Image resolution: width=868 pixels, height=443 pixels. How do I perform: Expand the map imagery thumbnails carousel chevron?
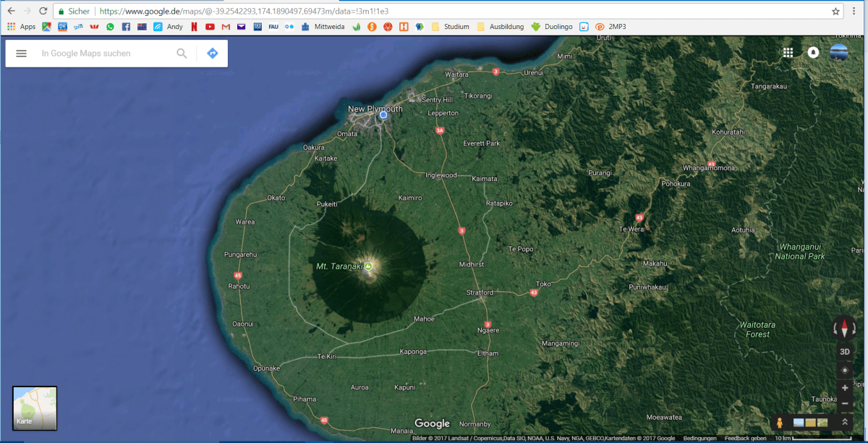pyautogui.click(x=845, y=421)
